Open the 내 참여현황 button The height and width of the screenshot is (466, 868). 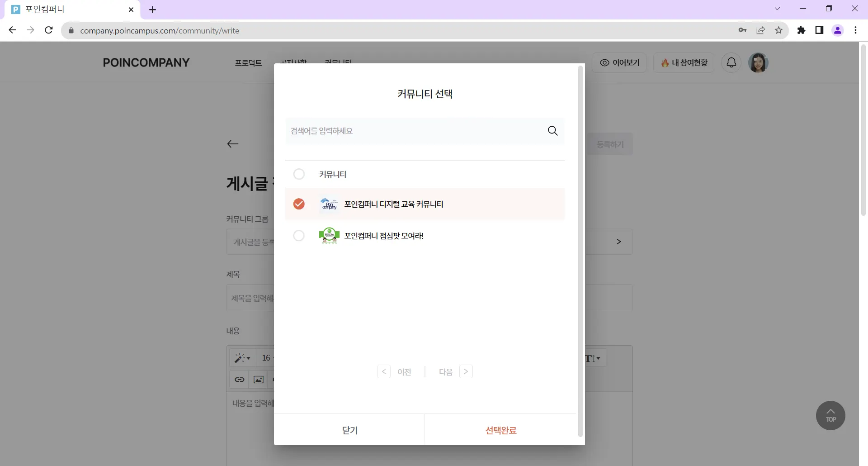coord(684,62)
